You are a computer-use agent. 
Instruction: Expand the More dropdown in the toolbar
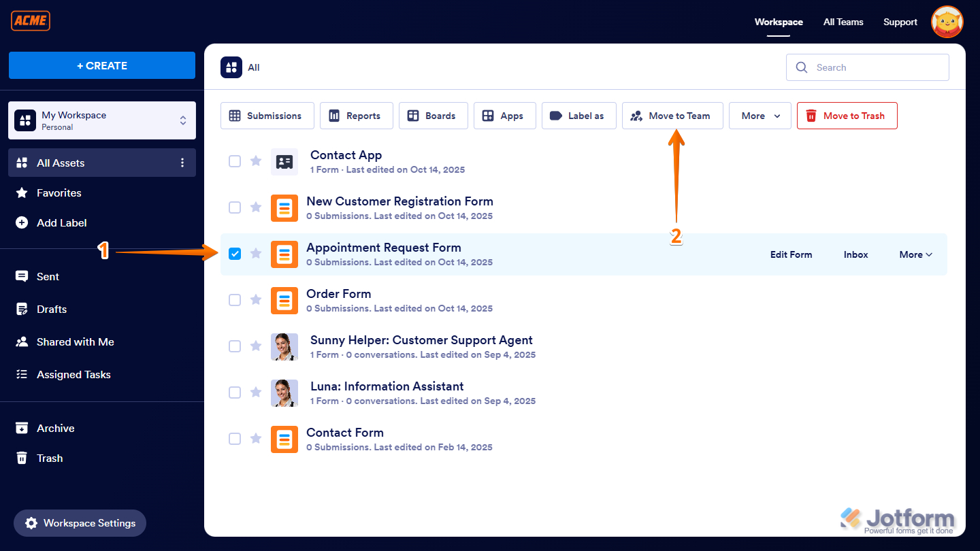[x=759, y=116]
